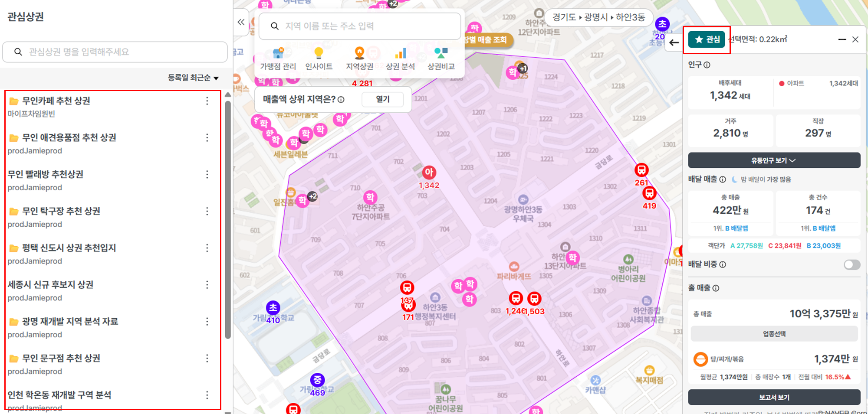Collapse the sidebar with double-chevron icon
Screen dimensions: 868x414
click(241, 22)
